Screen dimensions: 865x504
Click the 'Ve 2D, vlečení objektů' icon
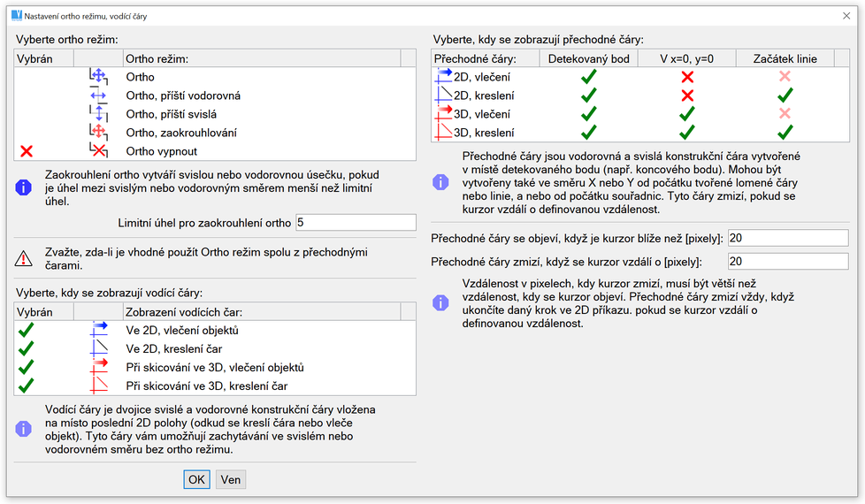pyautogui.click(x=98, y=330)
